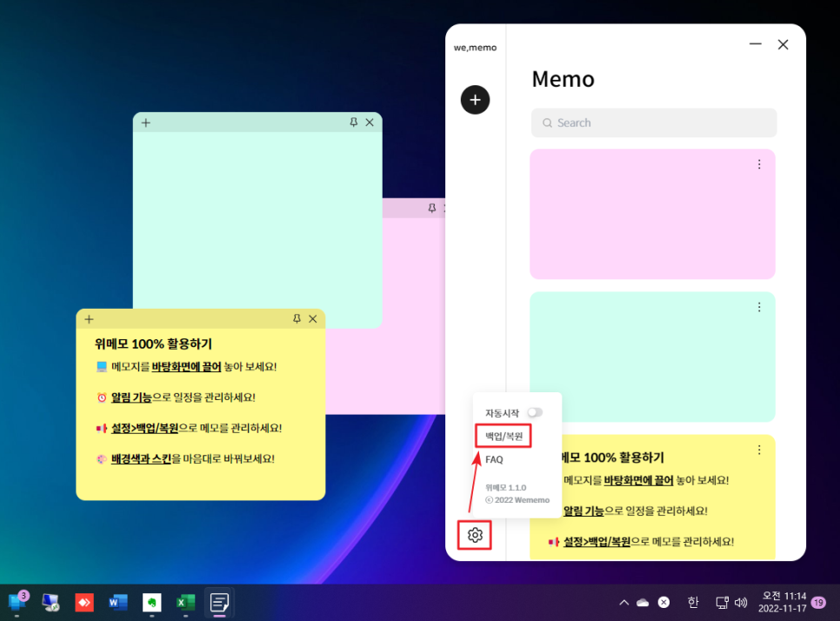
Task: Toggle the 자동시작 auto-start switch
Action: [x=535, y=412]
